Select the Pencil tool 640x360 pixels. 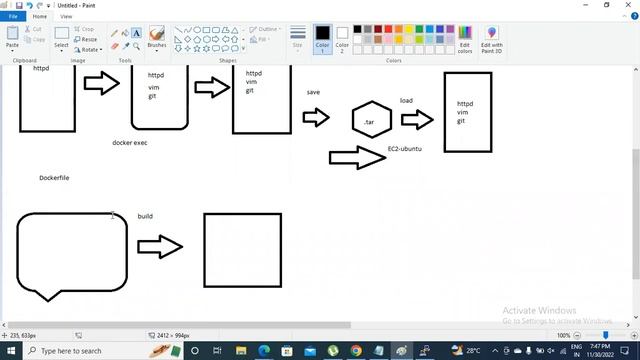pos(115,33)
